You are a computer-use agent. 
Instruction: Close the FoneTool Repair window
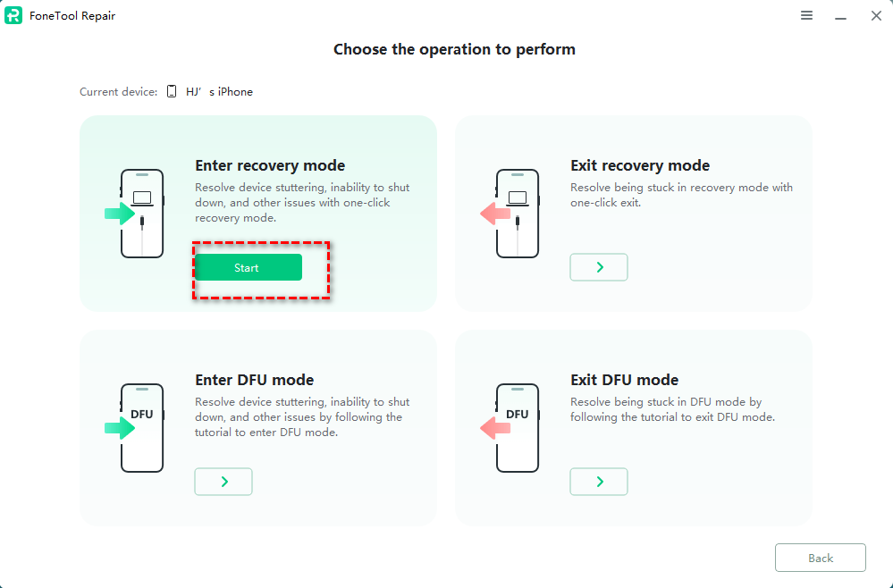(x=876, y=16)
